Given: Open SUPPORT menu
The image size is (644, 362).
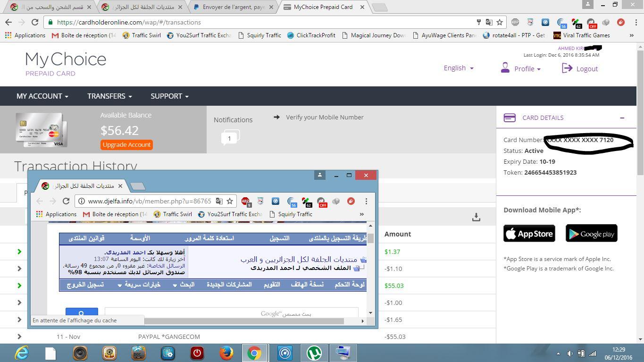Looking at the screenshot, I should [x=169, y=96].
